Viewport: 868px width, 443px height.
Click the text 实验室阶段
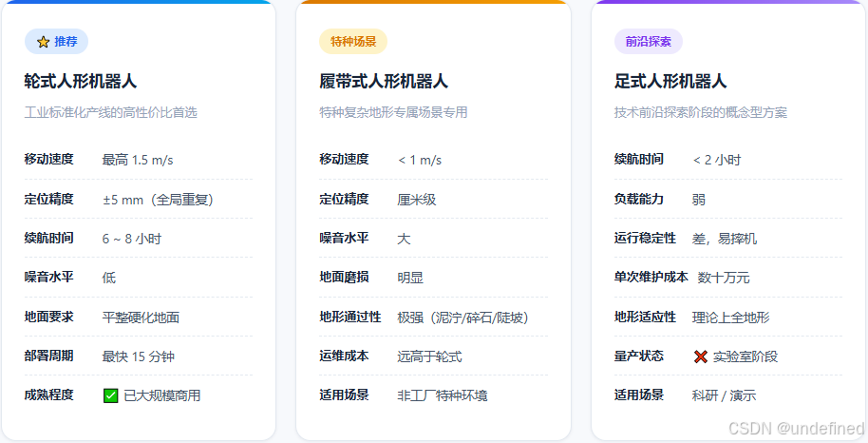(x=745, y=356)
